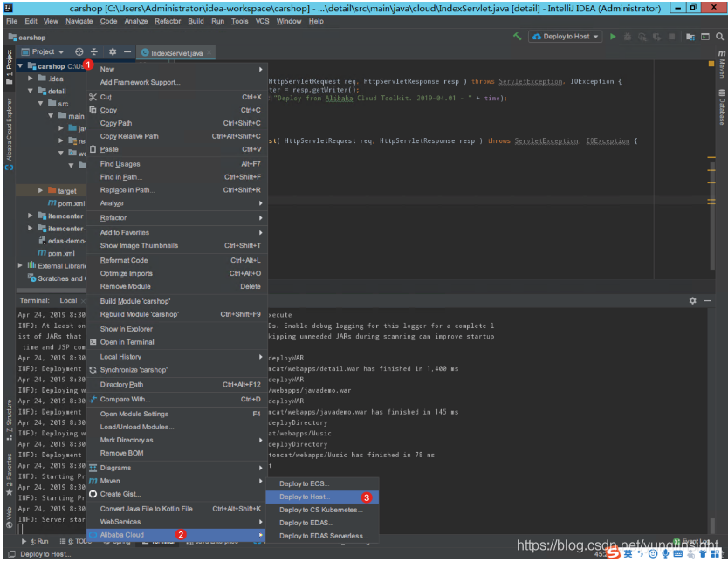Expand the itemcenter module
Screen dimensions: 728x562
[x=31, y=216]
